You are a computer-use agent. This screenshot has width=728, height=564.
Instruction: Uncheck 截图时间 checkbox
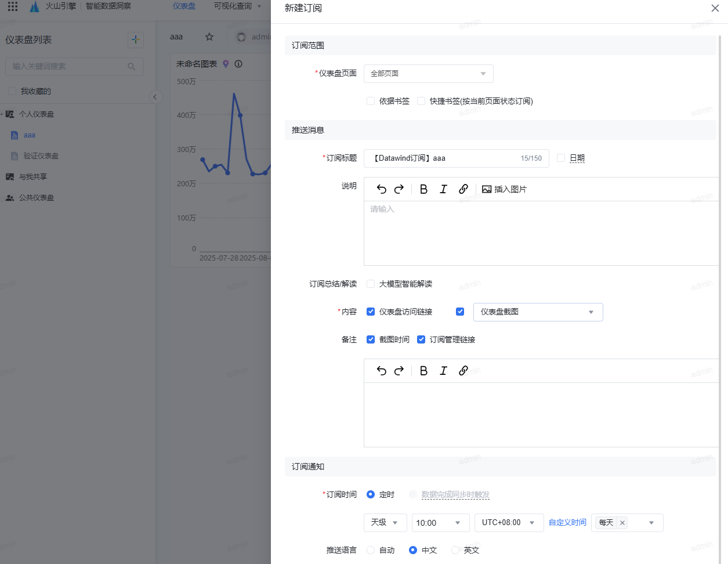371,339
